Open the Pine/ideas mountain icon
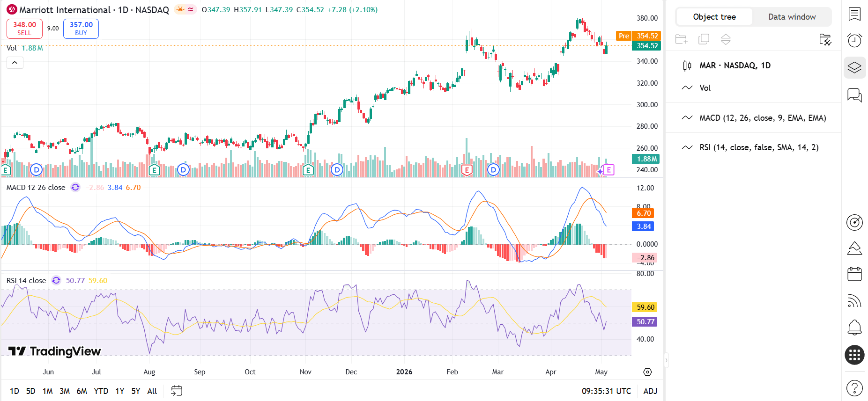The height and width of the screenshot is (401, 868). click(x=854, y=248)
